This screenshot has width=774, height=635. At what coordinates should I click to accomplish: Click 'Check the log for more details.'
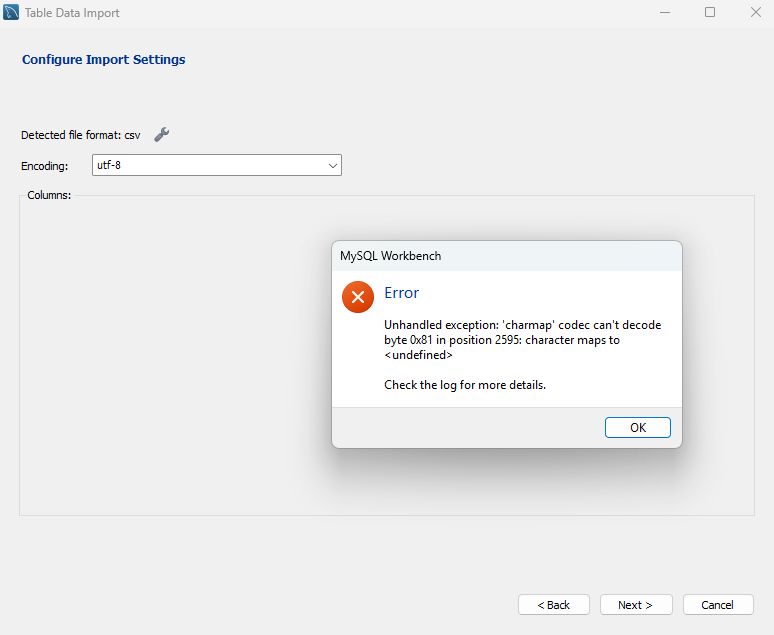point(465,385)
